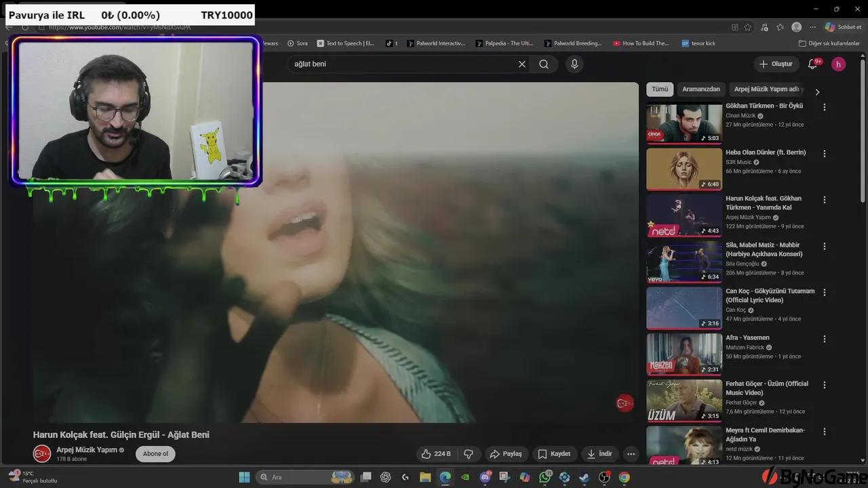The image size is (868, 488).
Task: Open OBS Studio from the taskbar
Action: pyautogui.click(x=604, y=477)
